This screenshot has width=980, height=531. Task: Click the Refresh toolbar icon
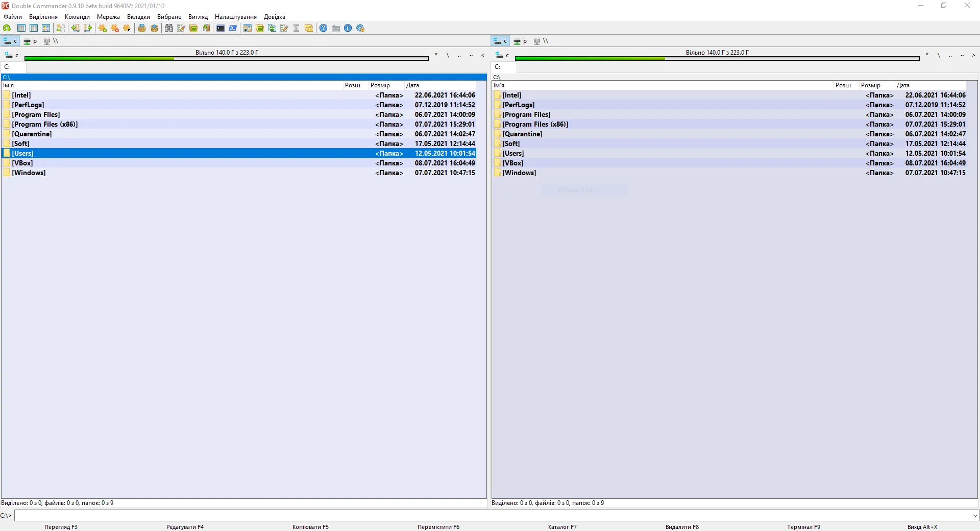click(x=7, y=28)
